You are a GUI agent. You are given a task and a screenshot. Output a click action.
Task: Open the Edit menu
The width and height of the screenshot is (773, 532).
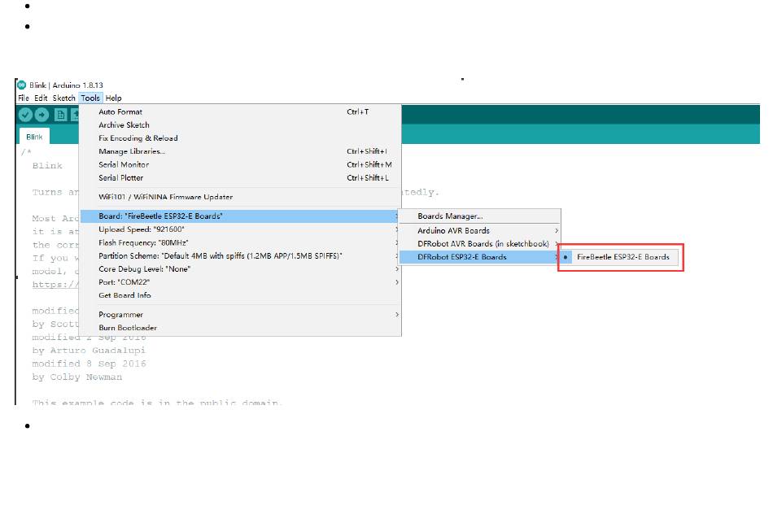[x=41, y=98]
